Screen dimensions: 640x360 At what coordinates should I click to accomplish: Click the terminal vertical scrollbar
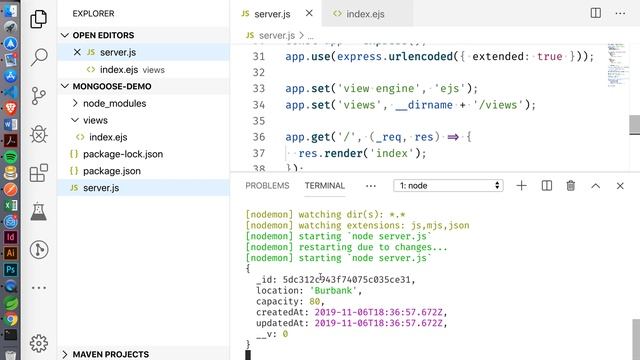[x=636, y=339]
